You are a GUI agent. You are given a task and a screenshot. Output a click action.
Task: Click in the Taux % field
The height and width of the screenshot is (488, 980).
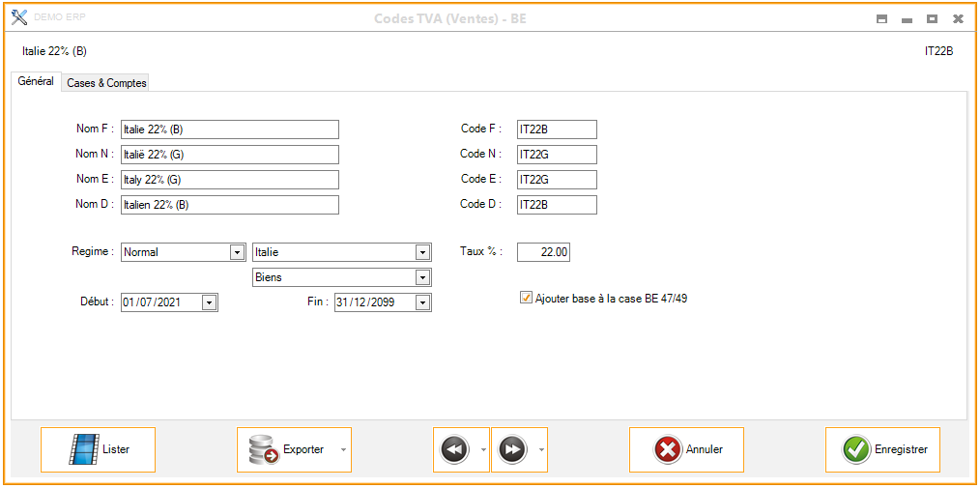click(543, 252)
